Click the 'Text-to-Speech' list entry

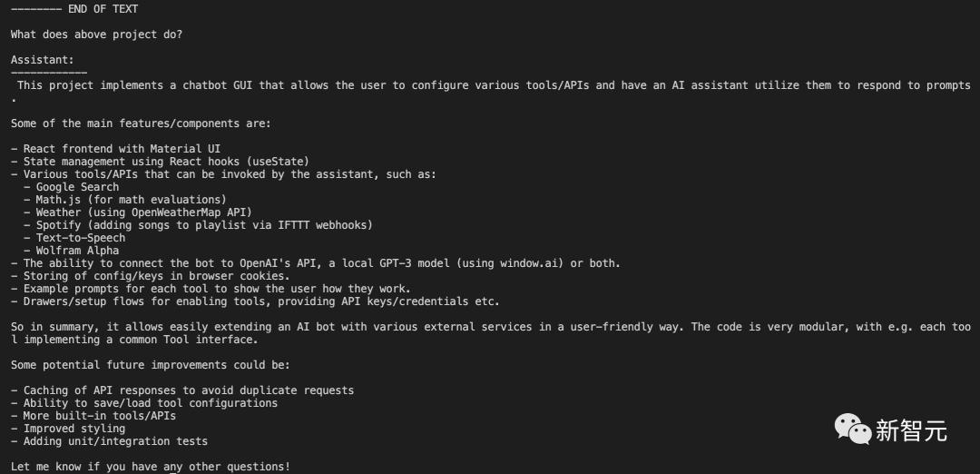pos(81,238)
